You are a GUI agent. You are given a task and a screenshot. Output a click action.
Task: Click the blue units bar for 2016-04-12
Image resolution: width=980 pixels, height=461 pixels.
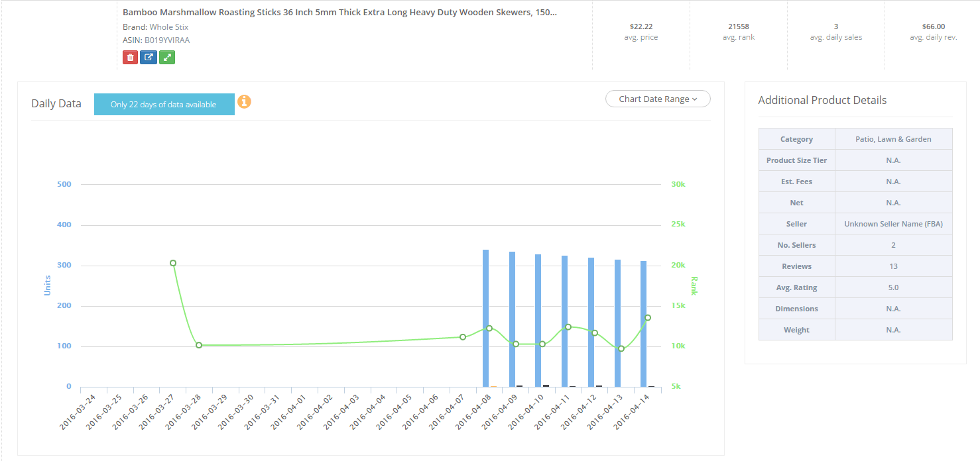point(591,322)
